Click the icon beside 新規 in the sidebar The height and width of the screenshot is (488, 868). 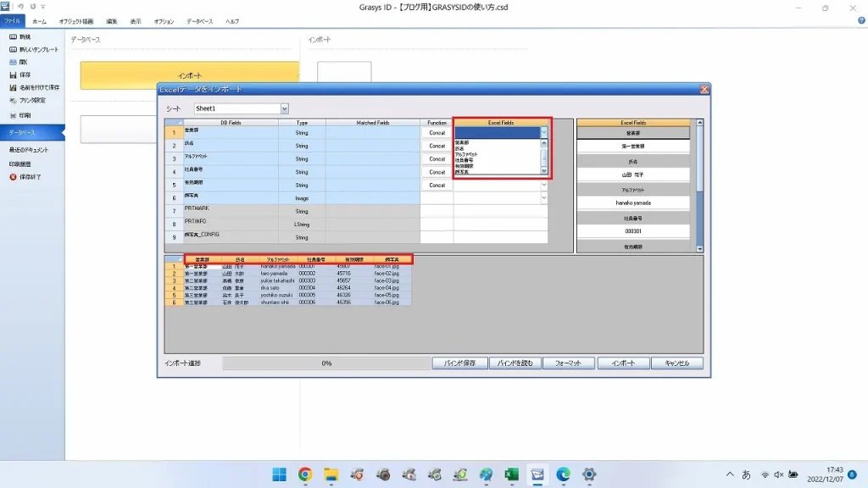coord(13,36)
